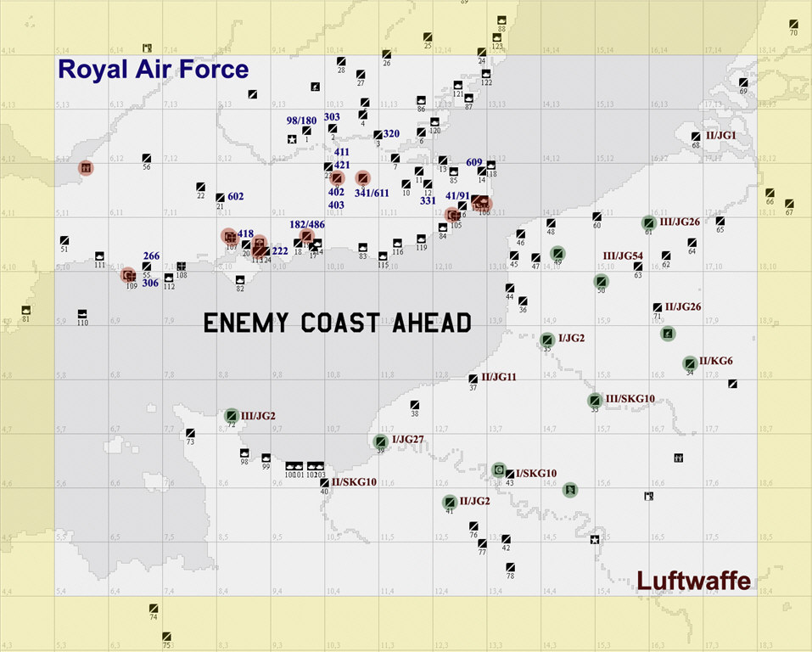
Task: Select ship marker numbered 98
Action: point(244,453)
